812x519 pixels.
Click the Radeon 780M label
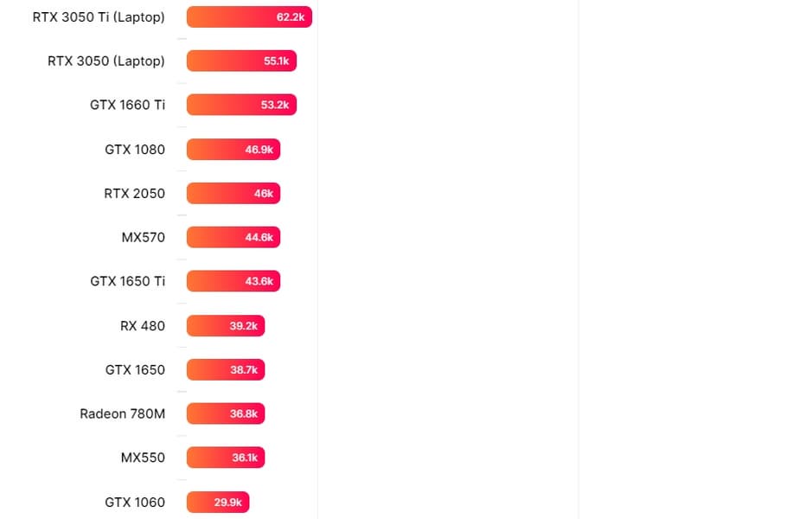(122, 413)
